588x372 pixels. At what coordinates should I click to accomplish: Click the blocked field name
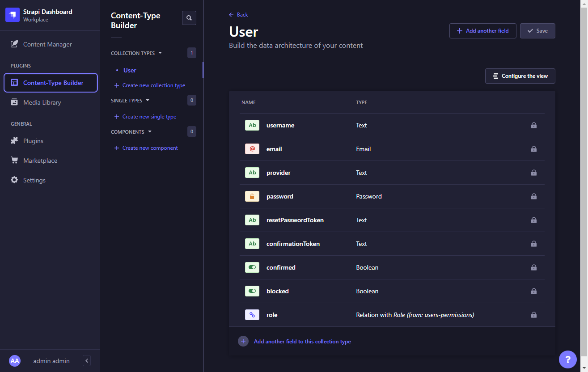[x=278, y=291]
